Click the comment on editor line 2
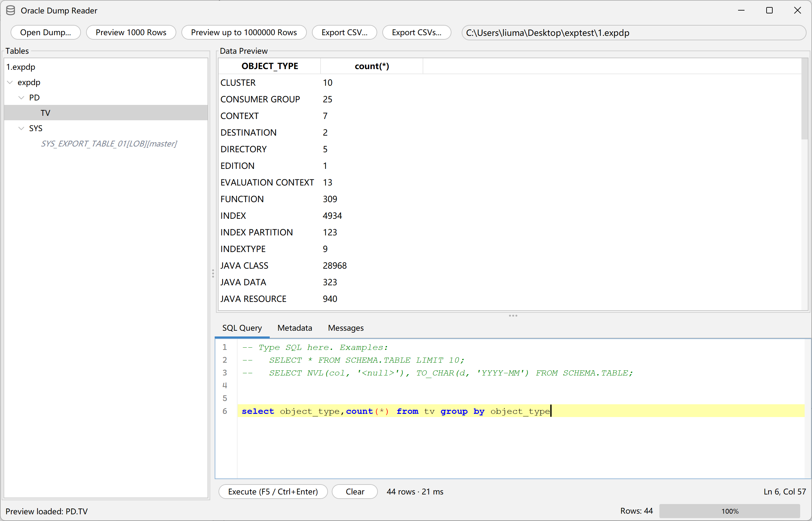This screenshot has width=812, height=521. pyautogui.click(x=353, y=360)
